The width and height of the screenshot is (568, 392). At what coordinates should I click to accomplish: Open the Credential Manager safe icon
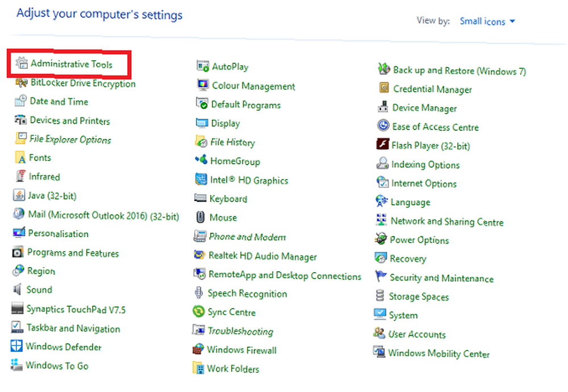point(384,88)
